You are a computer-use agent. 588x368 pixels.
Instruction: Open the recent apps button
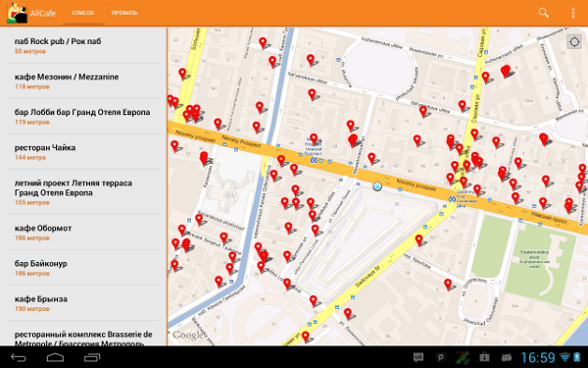[x=92, y=357]
